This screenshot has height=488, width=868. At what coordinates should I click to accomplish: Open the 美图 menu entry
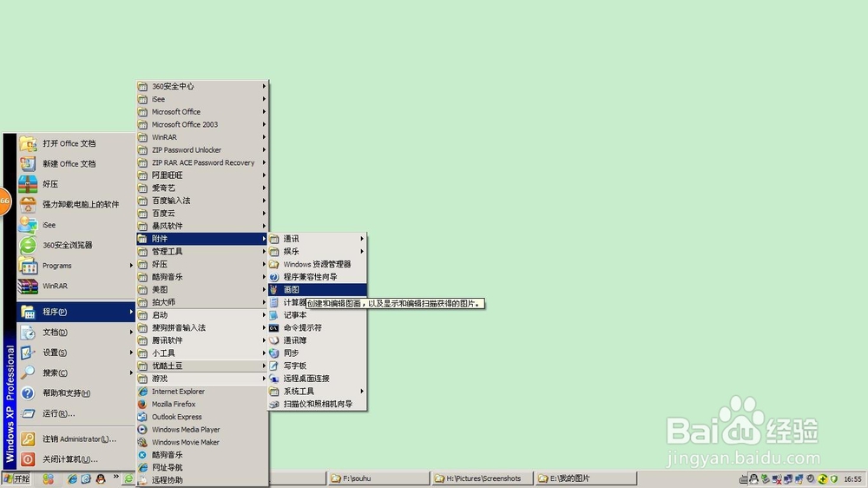(202, 290)
